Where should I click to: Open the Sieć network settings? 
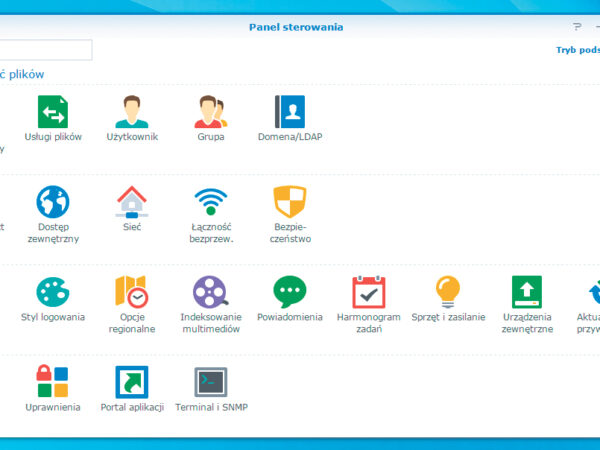[132, 203]
